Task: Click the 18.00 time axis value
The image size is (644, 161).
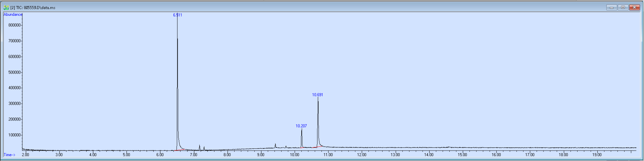Action: click(563, 155)
